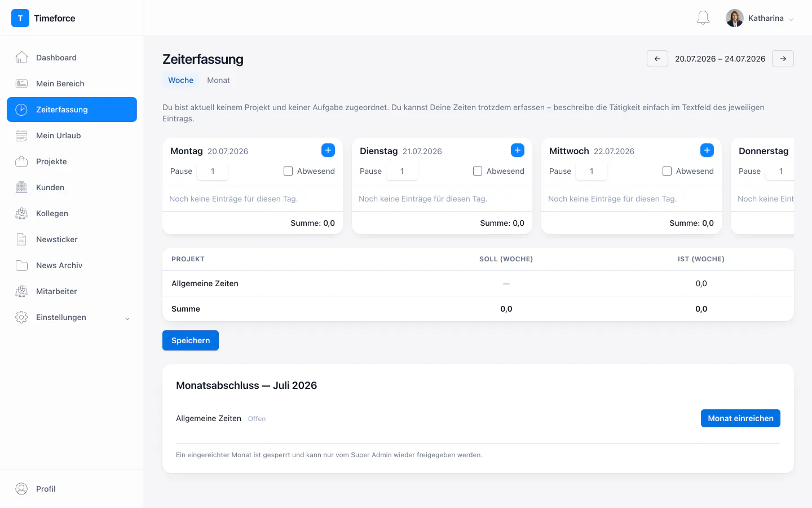Click the Mitarbeiter group icon
812x508 pixels.
(x=21, y=291)
